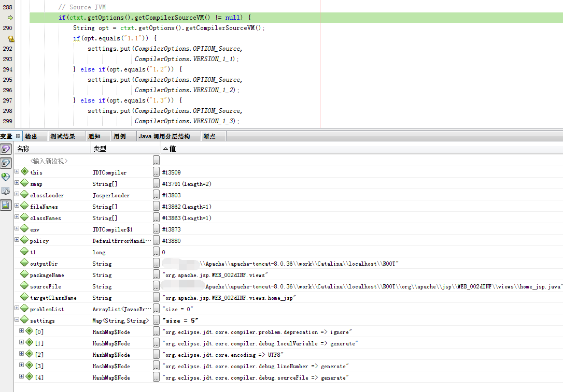Viewport: 563px width, 392px height.
Task: Expand the policy variable node
Action: (x=17, y=240)
